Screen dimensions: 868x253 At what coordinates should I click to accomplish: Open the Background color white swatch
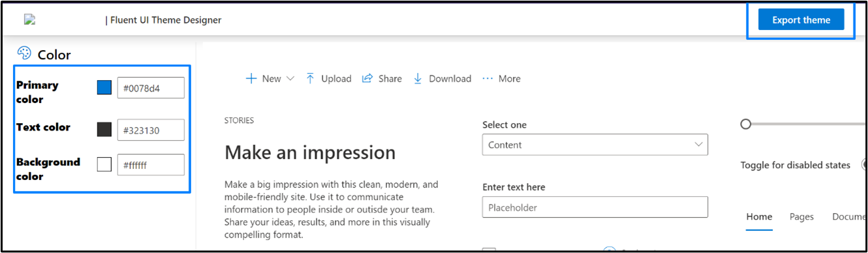[x=104, y=164]
